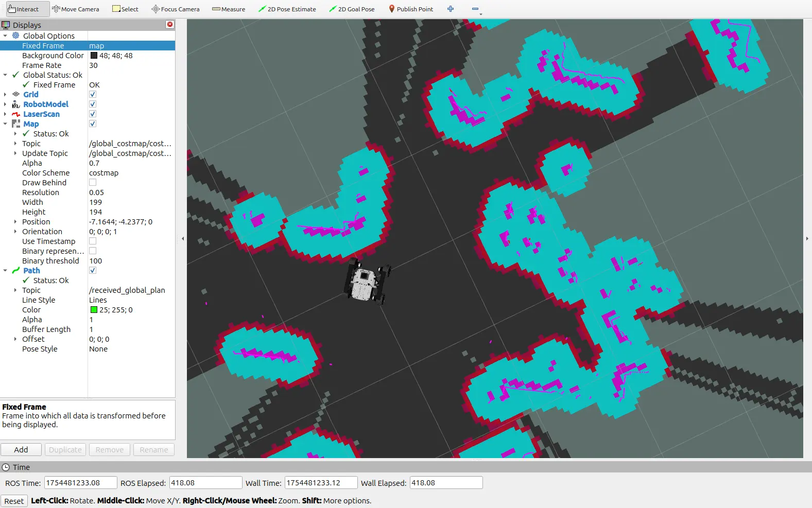This screenshot has width=812, height=508.
Task: Enable the Draw Behind checkbox
Action: (93, 183)
